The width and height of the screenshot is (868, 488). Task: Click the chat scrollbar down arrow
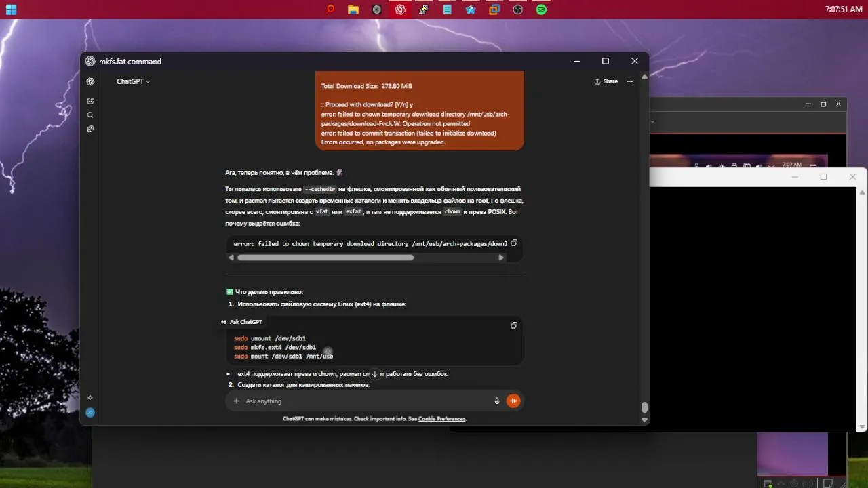click(x=644, y=420)
